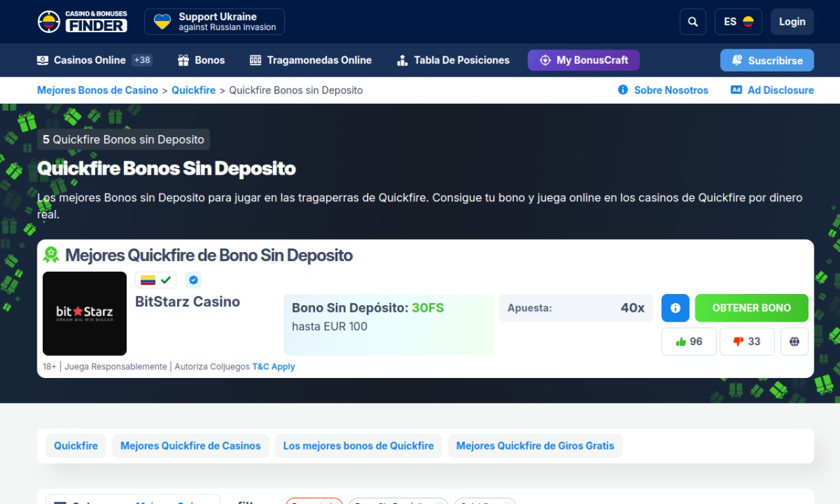Select Mejores Quickfire de Casinos tab
The width and height of the screenshot is (840, 504).
tap(190, 446)
